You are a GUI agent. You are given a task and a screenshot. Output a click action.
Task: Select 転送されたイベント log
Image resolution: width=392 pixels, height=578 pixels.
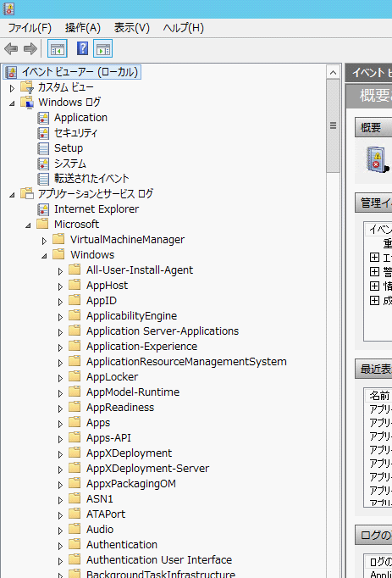tap(91, 179)
